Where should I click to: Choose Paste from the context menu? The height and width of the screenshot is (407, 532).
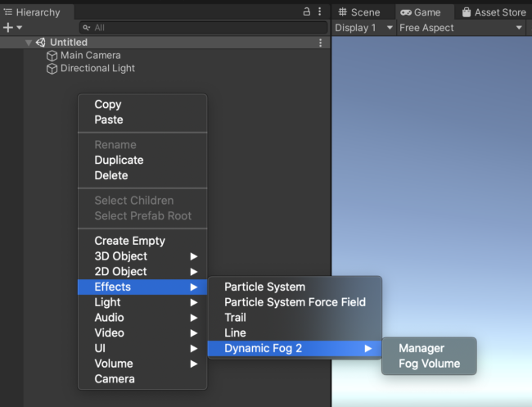(x=142, y=120)
